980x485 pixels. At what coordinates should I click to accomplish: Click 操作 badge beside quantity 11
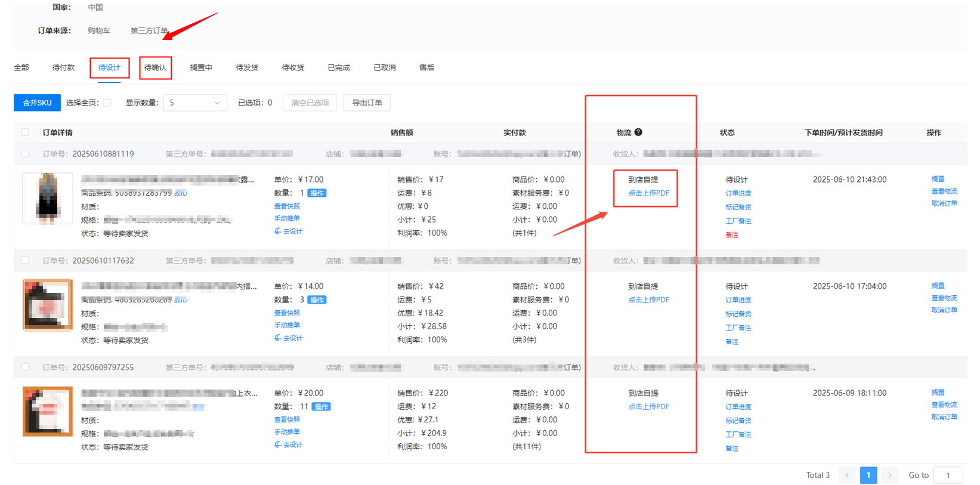click(x=321, y=407)
